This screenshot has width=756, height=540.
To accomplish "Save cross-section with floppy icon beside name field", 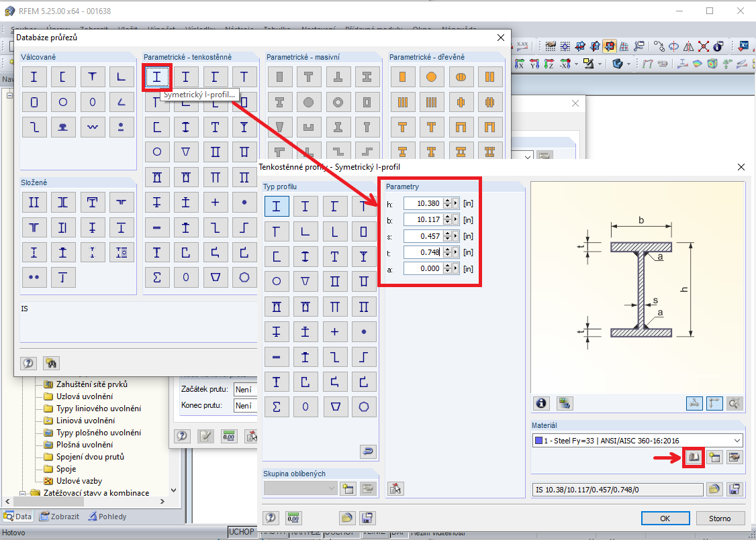I will tap(735, 490).
